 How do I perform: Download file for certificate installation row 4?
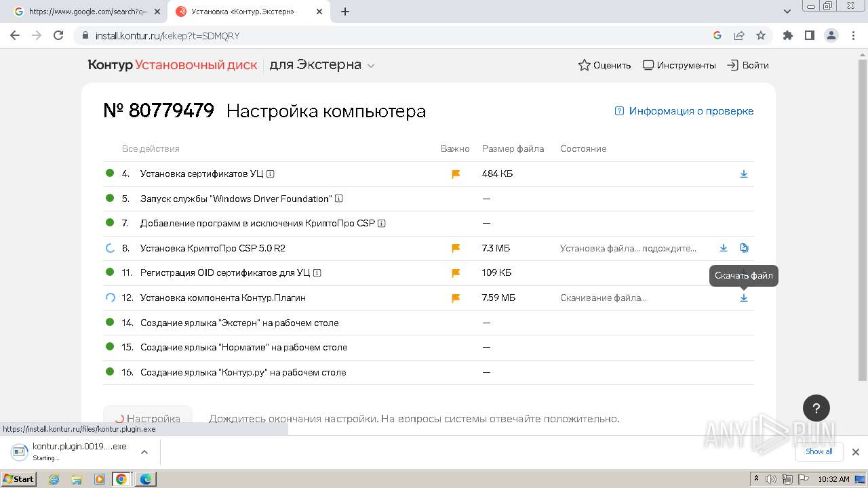click(744, 174)
